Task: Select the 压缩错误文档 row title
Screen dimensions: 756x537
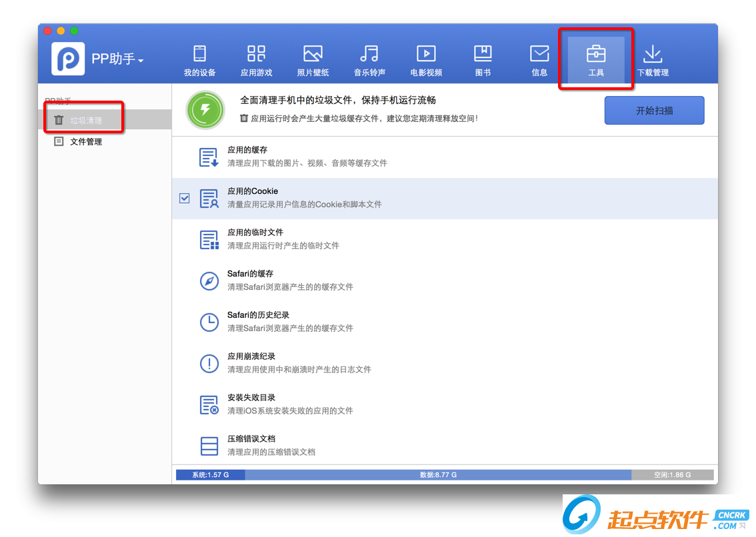Action: [251, 438]
